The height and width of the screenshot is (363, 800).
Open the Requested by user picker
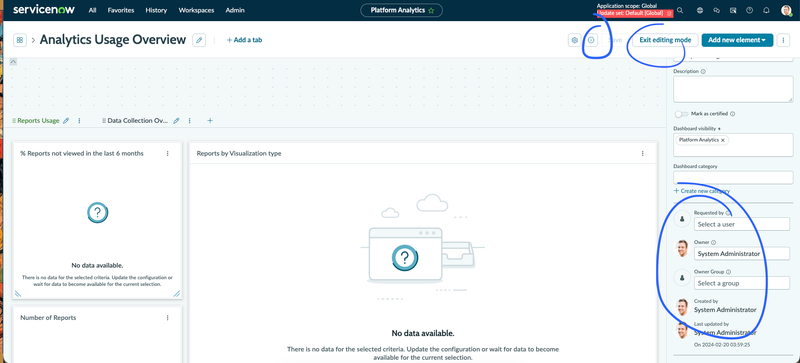tap(741, 224)
